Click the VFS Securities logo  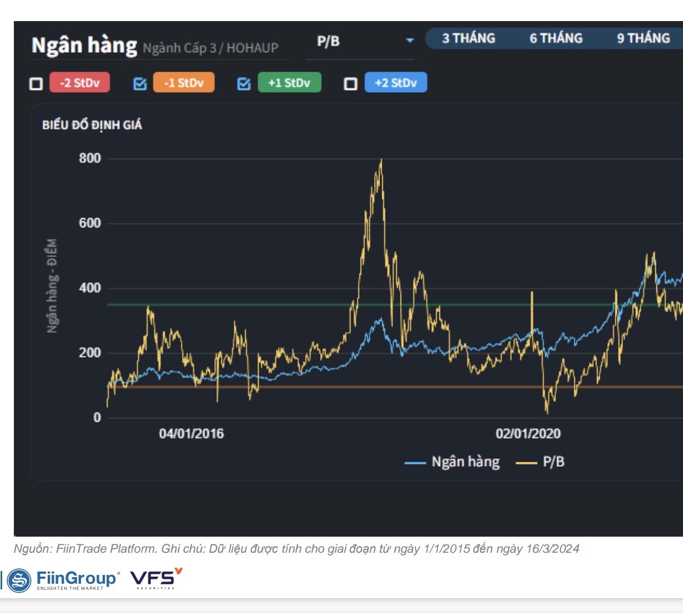(156, 579)
